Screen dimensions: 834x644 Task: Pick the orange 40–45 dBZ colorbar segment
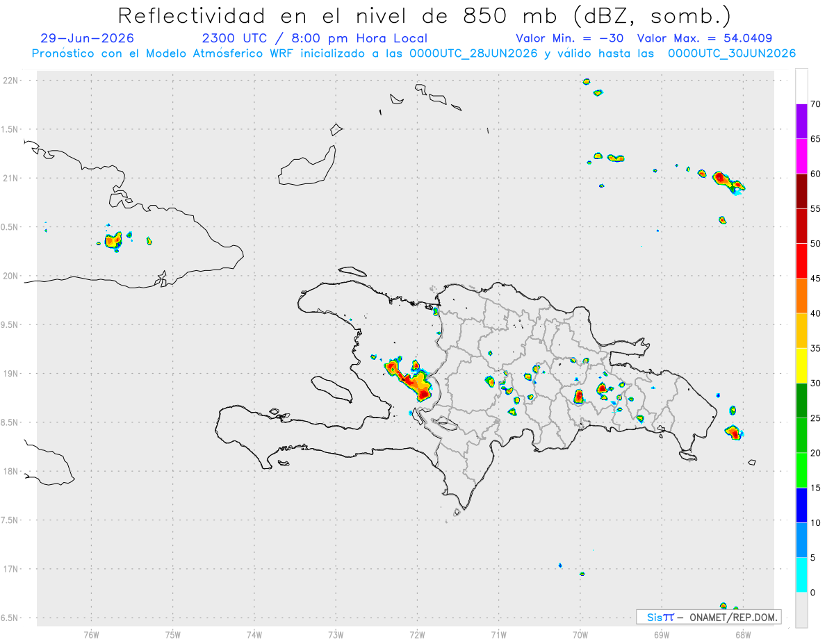pos(801,296)
